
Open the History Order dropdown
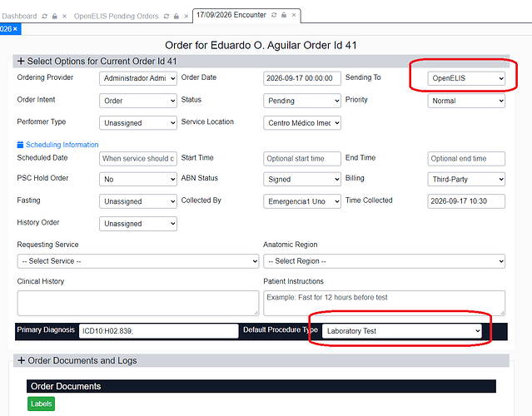(x=138, y=224)
